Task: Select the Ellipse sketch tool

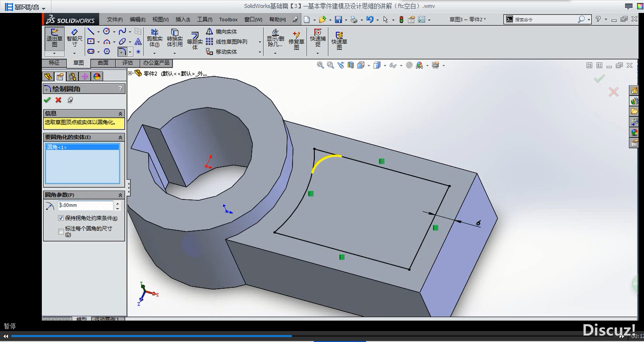Action: coord(122,42)
